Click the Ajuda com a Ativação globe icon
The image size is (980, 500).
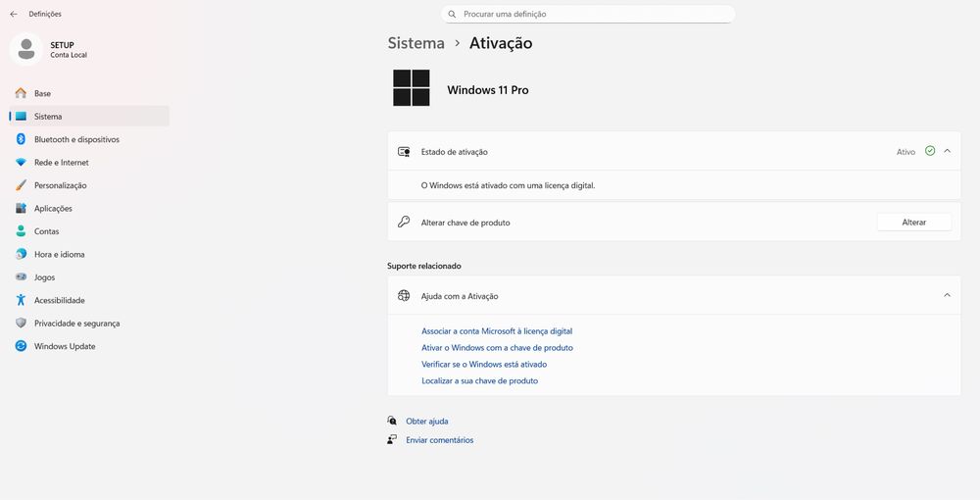[404, 296]
